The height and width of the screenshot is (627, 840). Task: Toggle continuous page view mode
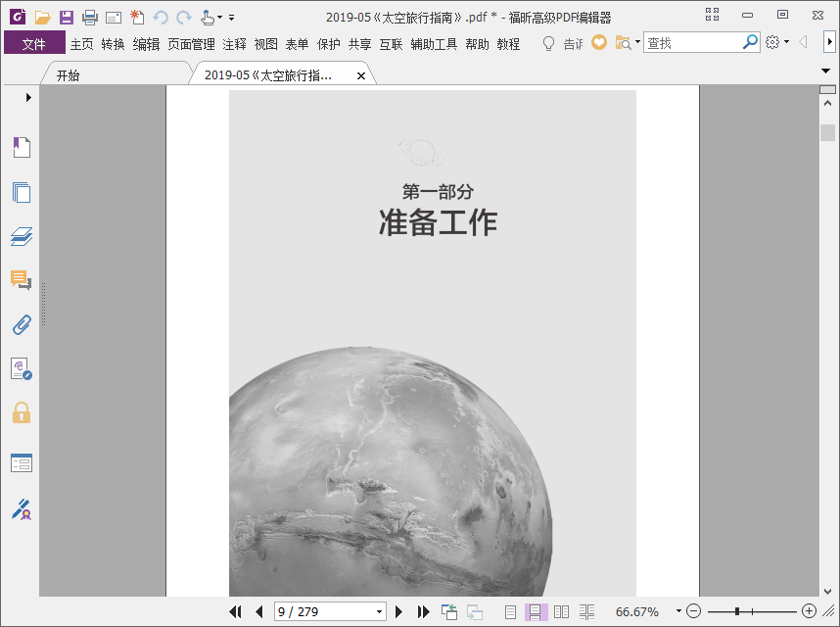point(536,611)
